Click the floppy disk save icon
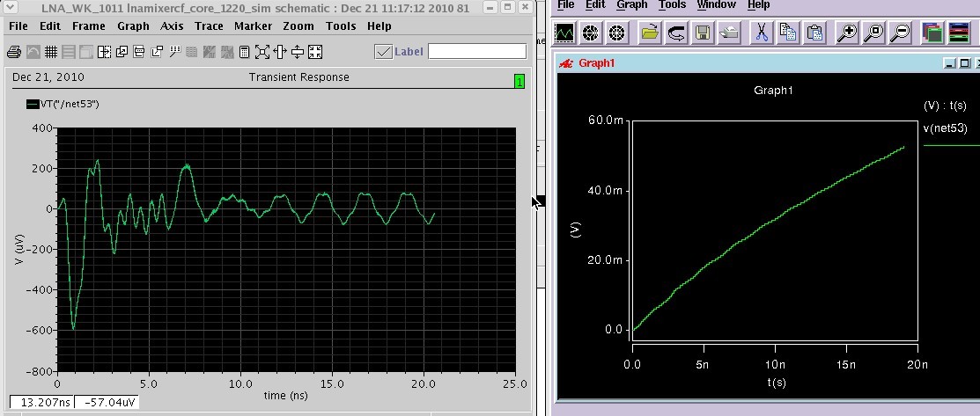The width and height of the screenshot is (980, 416). 703,33
